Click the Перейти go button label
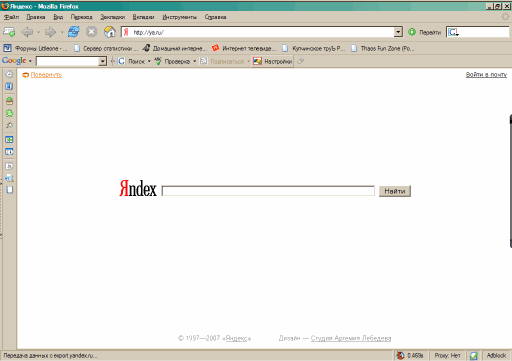This screenshot has width=512, height=361. pyautogui.click(x=430, y=32)
